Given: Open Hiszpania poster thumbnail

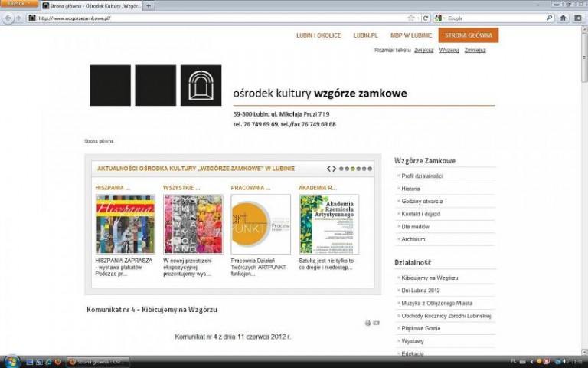Looking at the screenshot, I should tap(126, 224).
